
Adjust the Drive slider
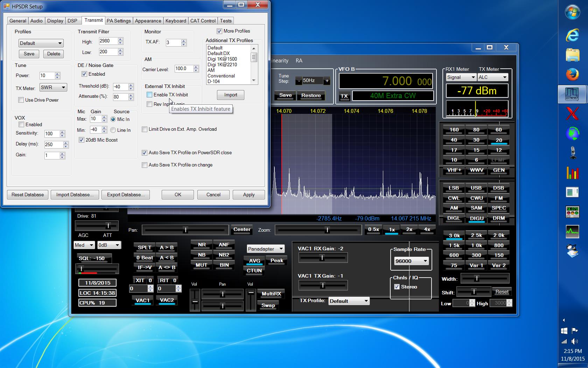[x=97, y=226]
